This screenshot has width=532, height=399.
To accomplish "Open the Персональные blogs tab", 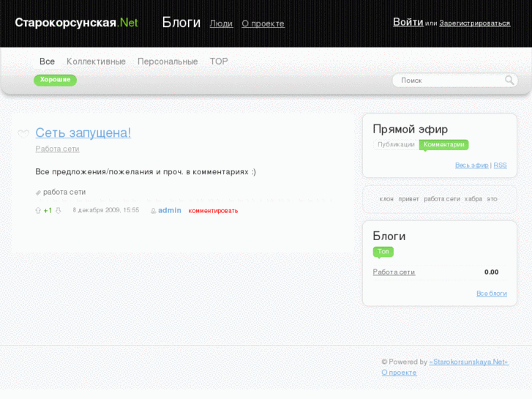I will pos(168,61).
